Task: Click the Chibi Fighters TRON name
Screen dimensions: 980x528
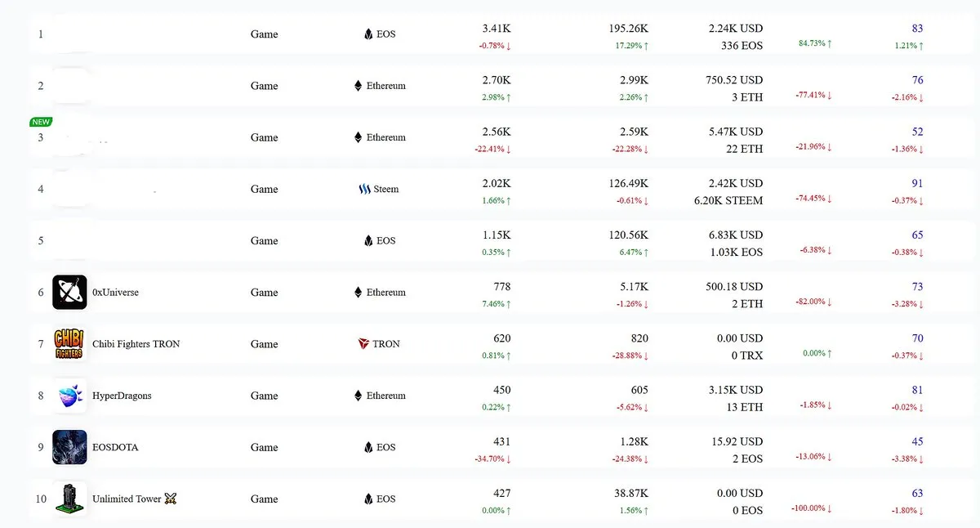Action: click(136, 344)
